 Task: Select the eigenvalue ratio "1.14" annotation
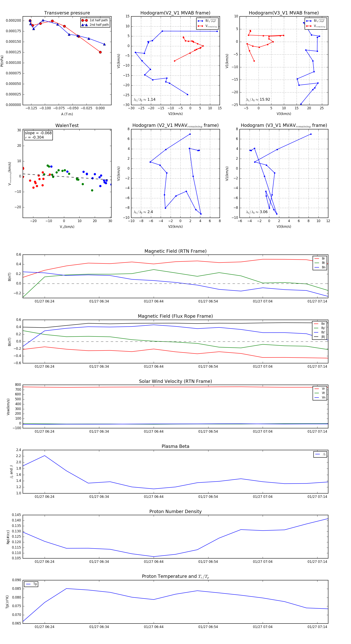144,100
